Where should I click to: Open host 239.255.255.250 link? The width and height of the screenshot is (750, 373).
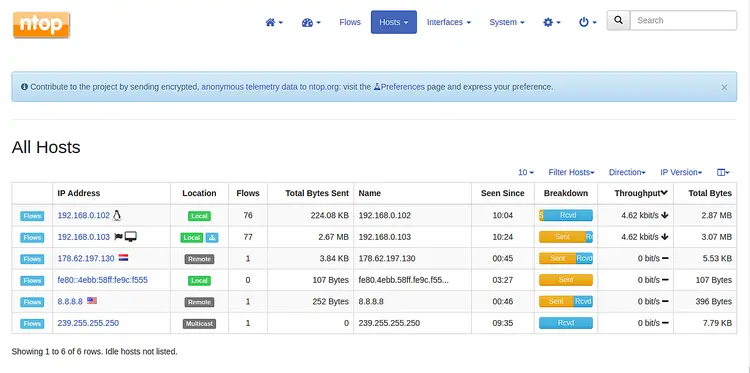pos(88,323)
